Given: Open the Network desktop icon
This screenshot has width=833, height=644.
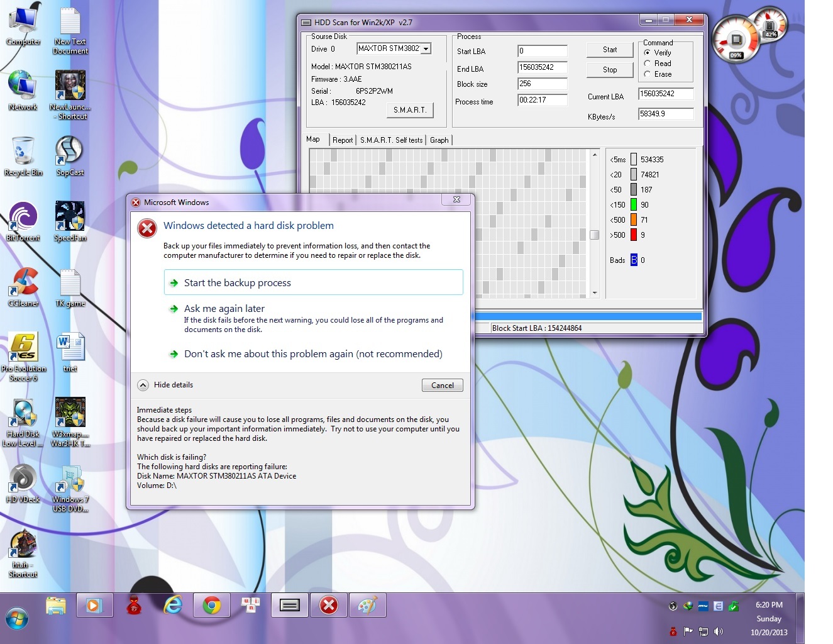Looking at the screenshot, I should (x=23, y=91).
